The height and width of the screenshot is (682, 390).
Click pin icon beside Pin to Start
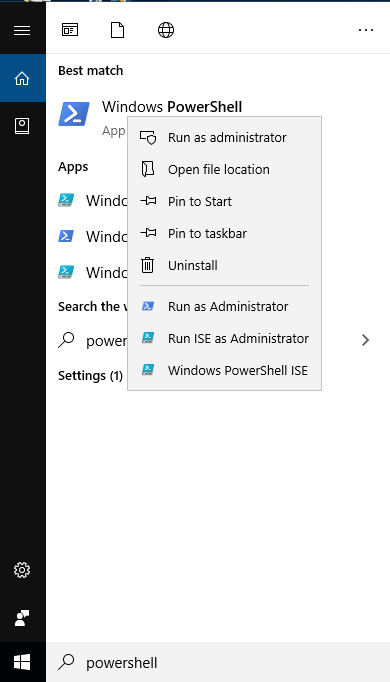(148, 201)
